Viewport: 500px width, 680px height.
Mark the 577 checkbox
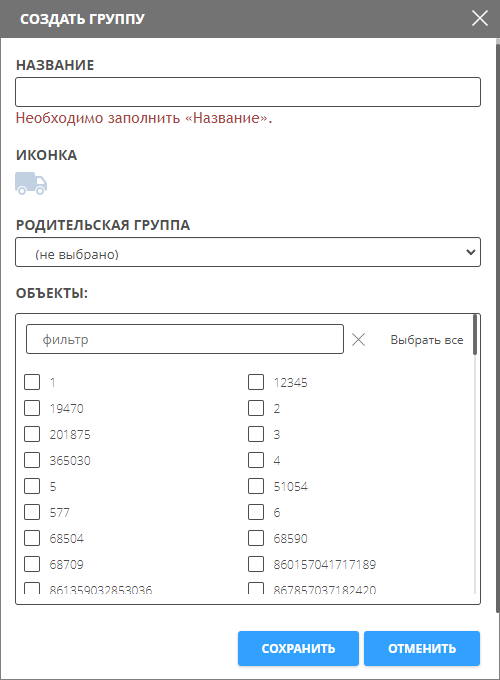point(32,512)
